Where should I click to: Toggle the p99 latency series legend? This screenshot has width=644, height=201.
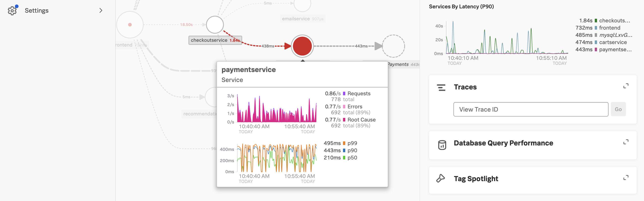click(x=352, y=143)
